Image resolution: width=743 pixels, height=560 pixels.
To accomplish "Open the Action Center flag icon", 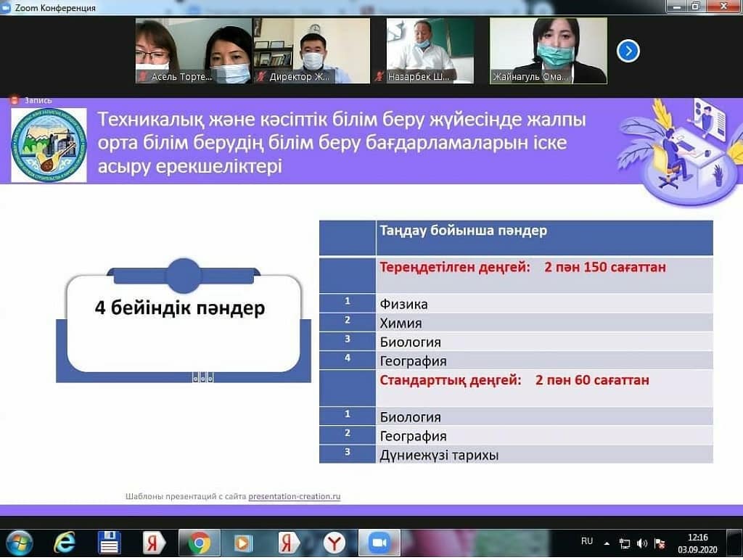I will click(x=660, y=543).
